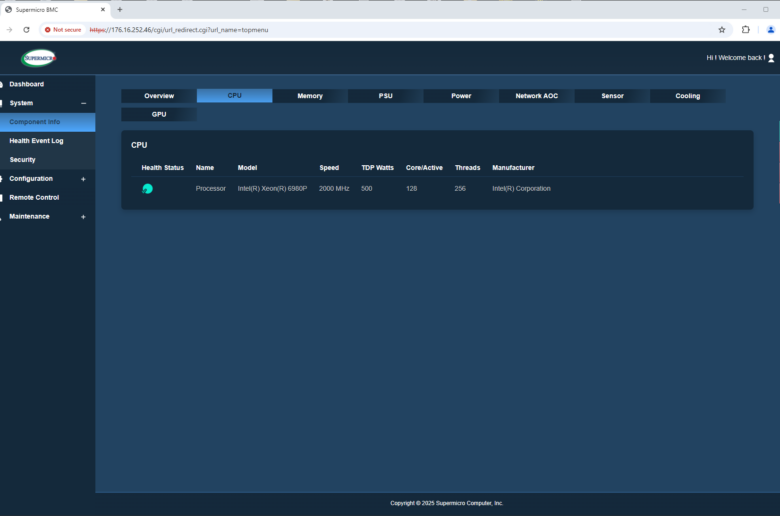Screen dimensions: 780x516
Task: Open the GPU tab
Action: [159, 114]
